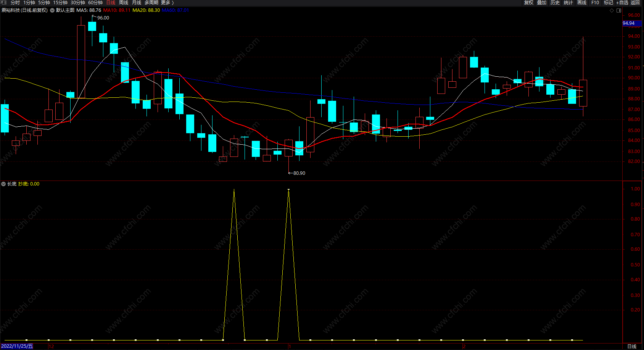Image resolution: width=644 pixels, height=350 pixels.
Task: Add stock via +自选 button
Action: coord(622,3)
